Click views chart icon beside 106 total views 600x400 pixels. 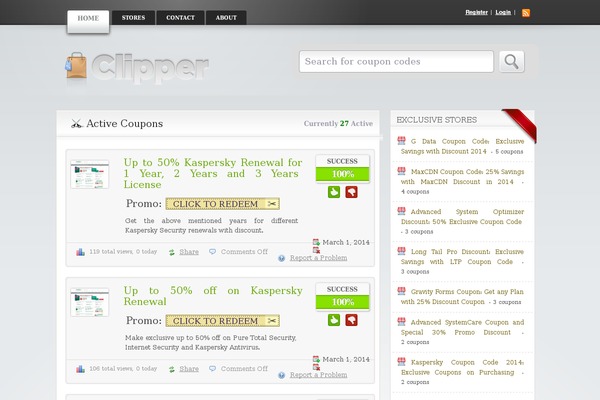click(x=80, y=369)
